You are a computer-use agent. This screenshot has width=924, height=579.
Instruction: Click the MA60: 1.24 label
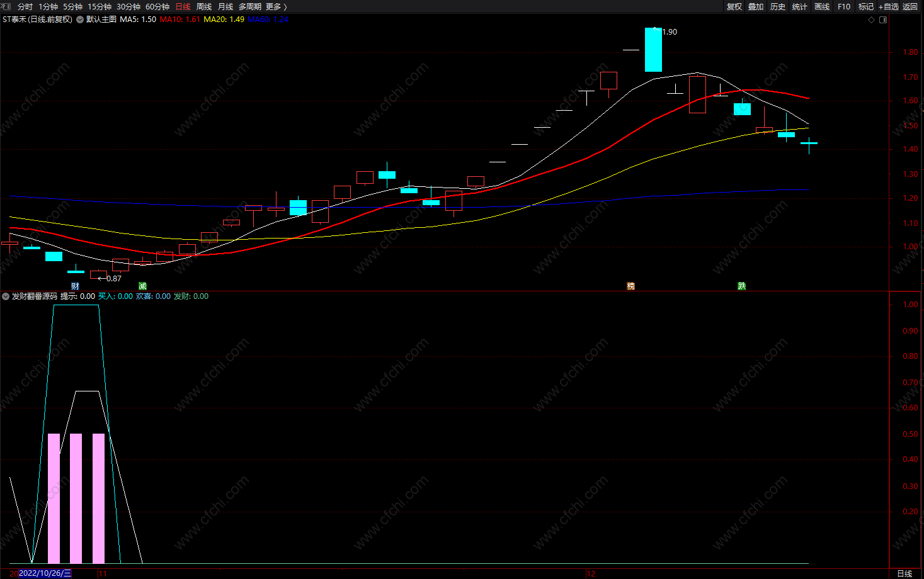(268, 20)
